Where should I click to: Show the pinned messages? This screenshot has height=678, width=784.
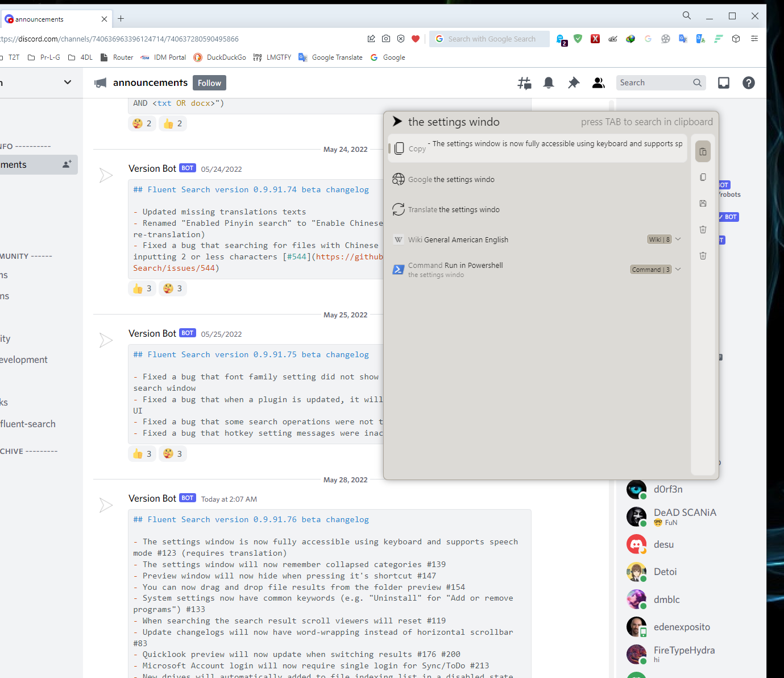(x=573, y=82)
